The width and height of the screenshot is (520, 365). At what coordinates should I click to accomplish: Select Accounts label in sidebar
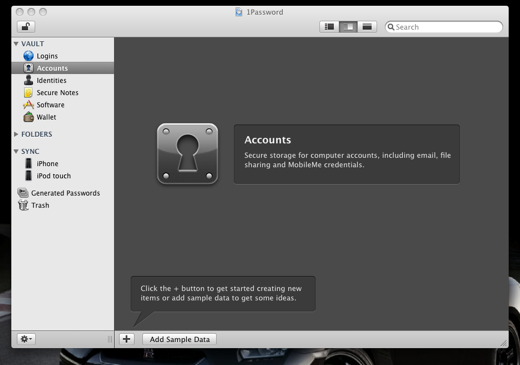point(52,68)
